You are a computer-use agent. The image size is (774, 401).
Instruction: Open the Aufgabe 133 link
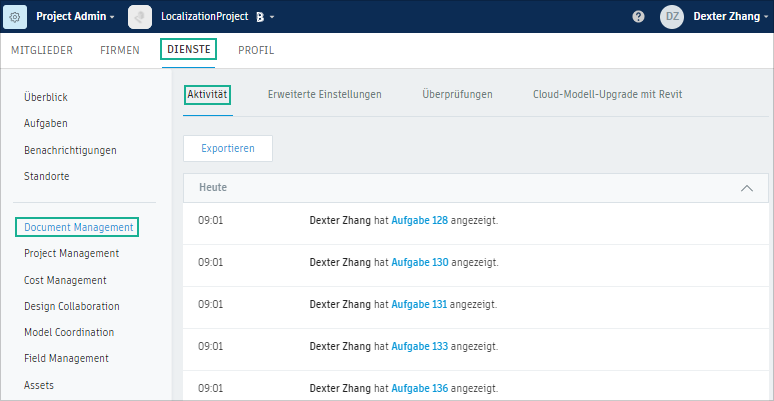point(420,347)
